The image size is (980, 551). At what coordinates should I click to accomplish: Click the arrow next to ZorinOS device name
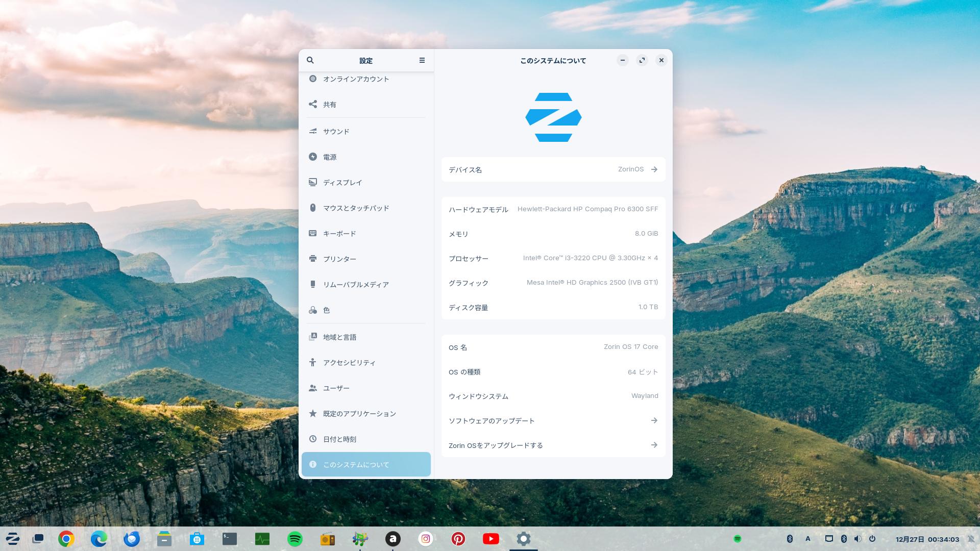coord(654,169)
